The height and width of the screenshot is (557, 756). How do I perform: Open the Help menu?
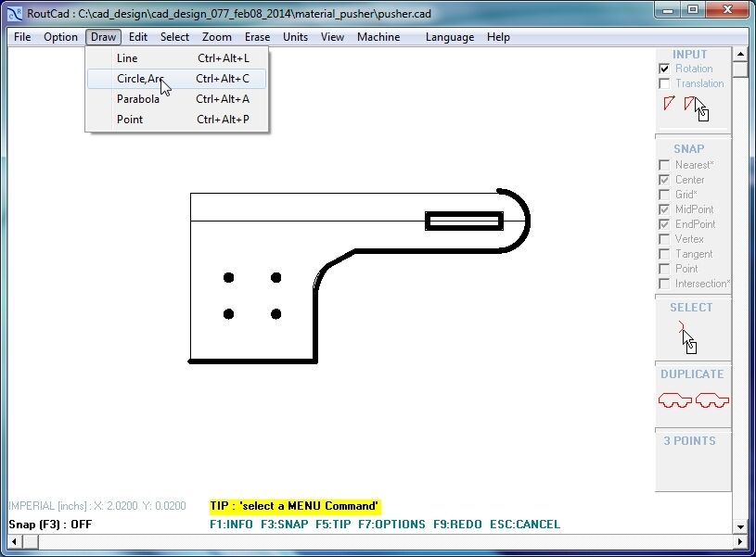(498, 37)
